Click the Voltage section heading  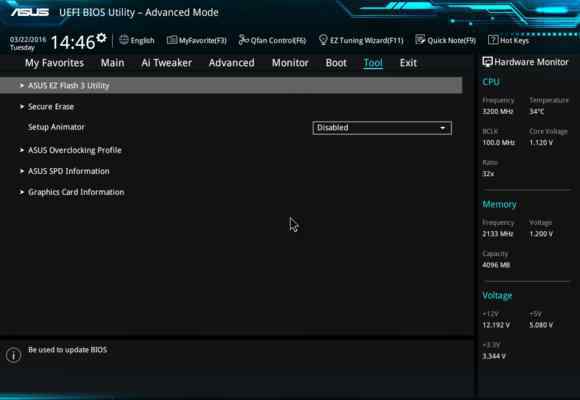[x=497, y=296]
